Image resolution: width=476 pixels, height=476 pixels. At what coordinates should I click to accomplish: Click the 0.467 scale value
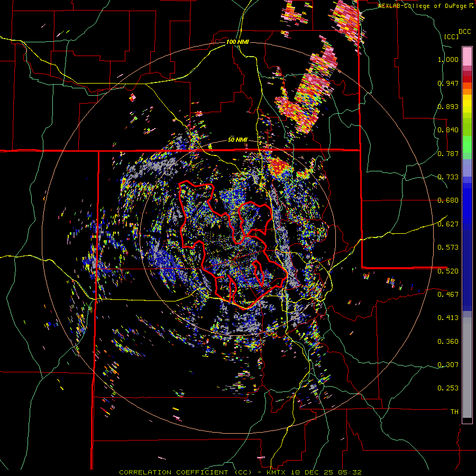pos(448,294)
